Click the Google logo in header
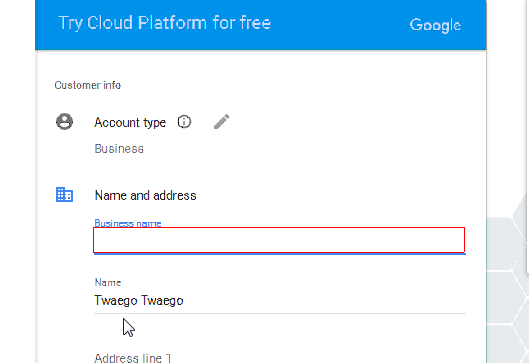529x363 pixels. click(x=435, y=25)
